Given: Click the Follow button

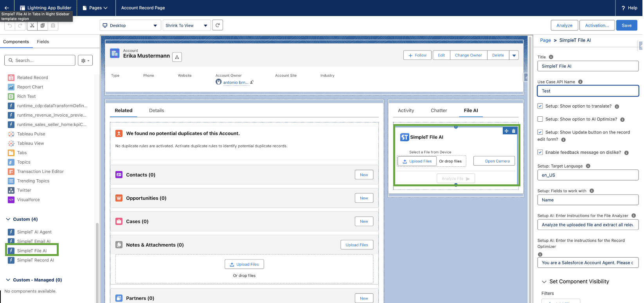Looking at the screenshot, I should 417,55.
